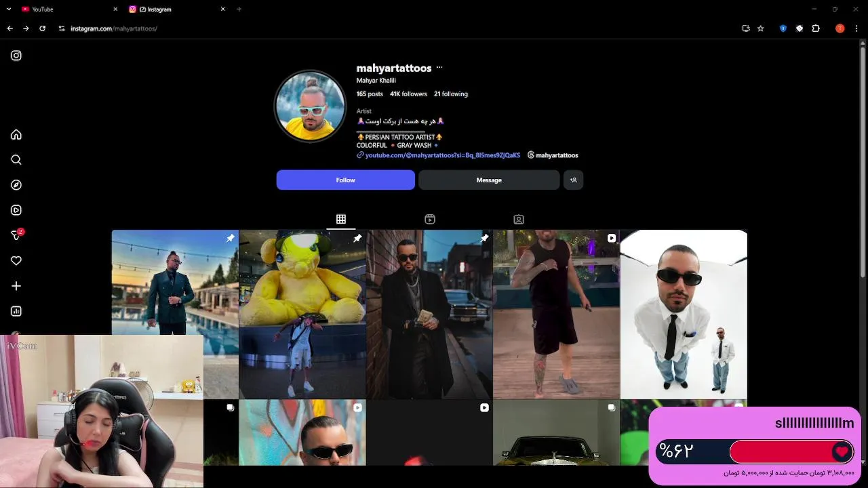Click browser back arrow
The height and width of the screenshot is (488, 868).
click(x=9, y=28)
